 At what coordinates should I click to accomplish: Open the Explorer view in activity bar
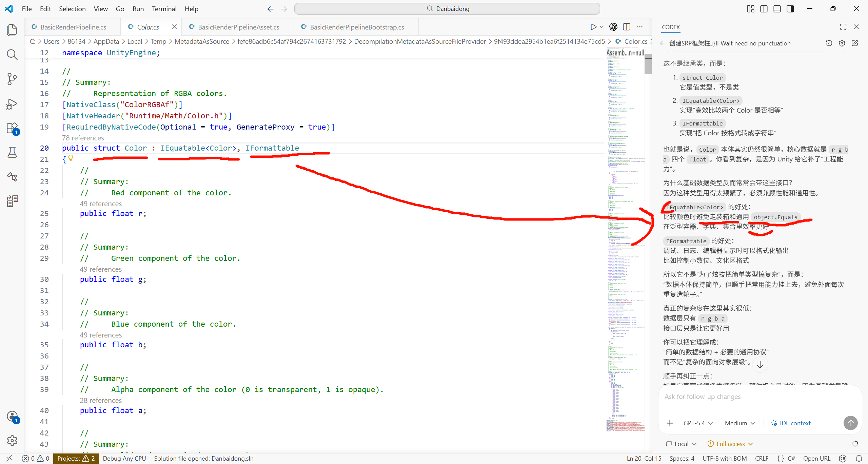tap(12, 30)
